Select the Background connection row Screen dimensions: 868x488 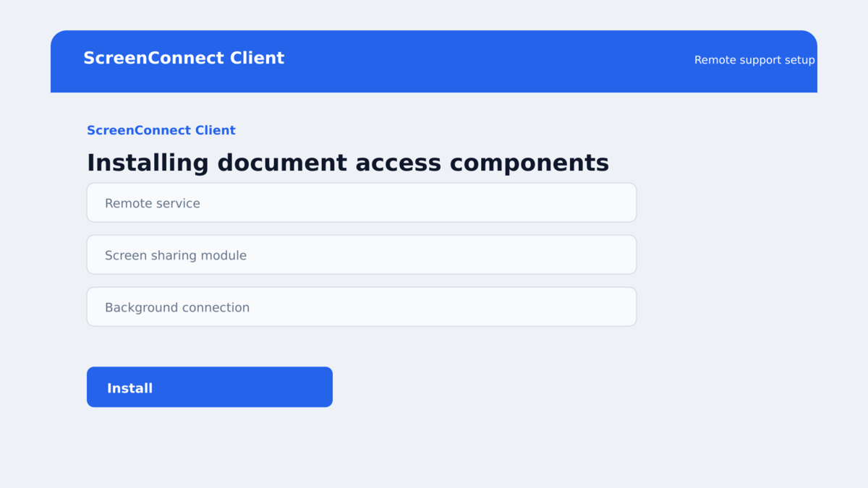[362, 307]
